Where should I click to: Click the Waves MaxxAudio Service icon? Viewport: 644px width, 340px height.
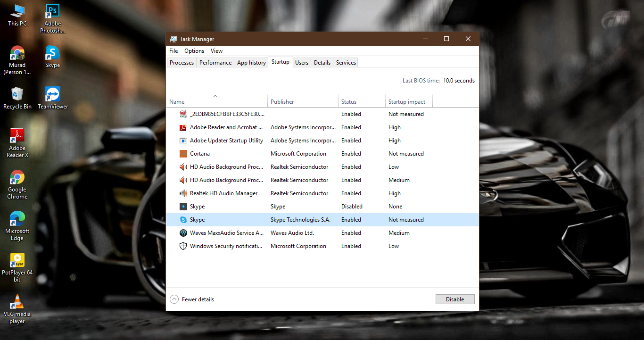pyautogui.click(x=183, y=233)
